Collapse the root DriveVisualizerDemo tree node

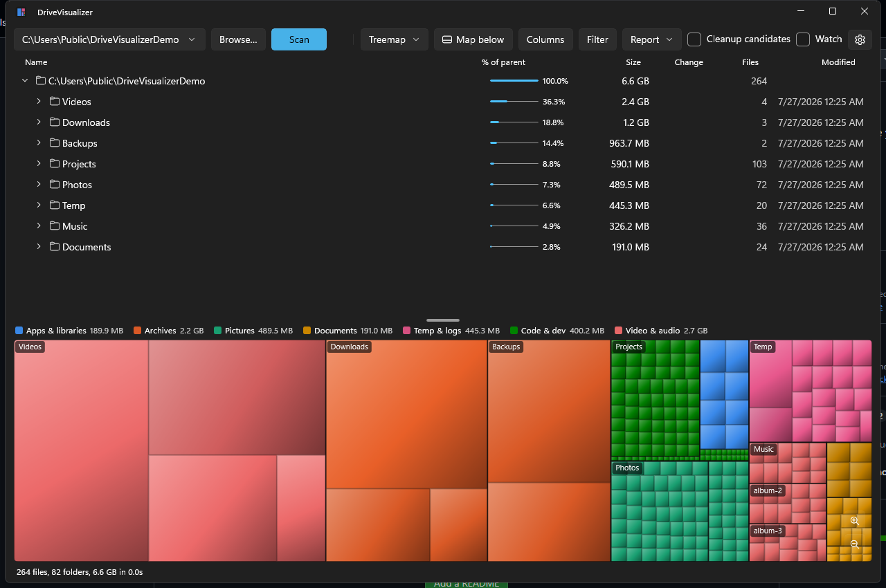pos(25,81)
